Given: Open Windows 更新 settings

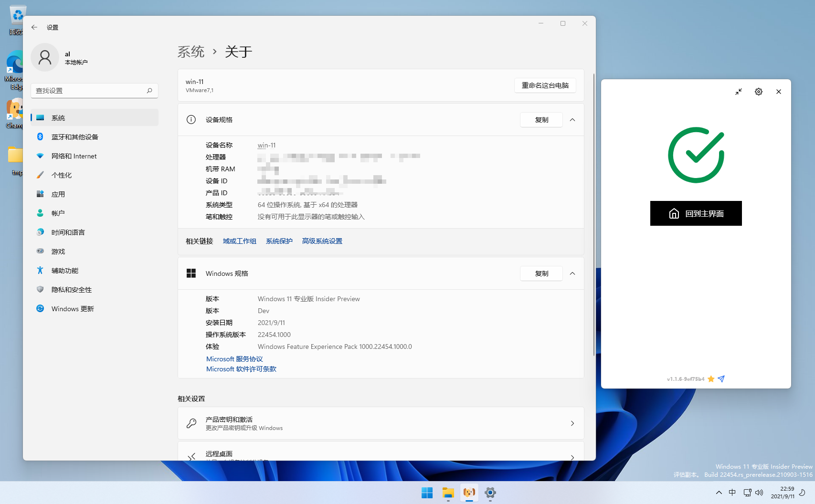Looking at the screenshot, I should click(95, 309).
